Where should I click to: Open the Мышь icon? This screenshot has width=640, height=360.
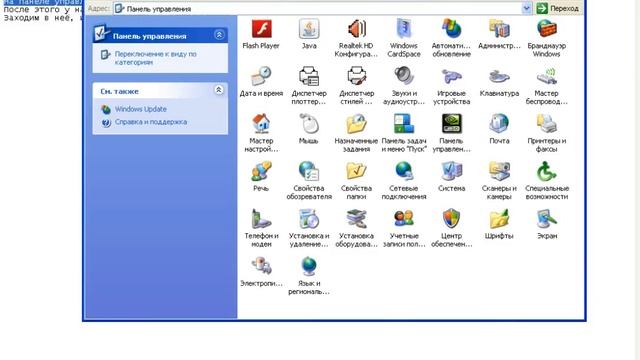309,124
